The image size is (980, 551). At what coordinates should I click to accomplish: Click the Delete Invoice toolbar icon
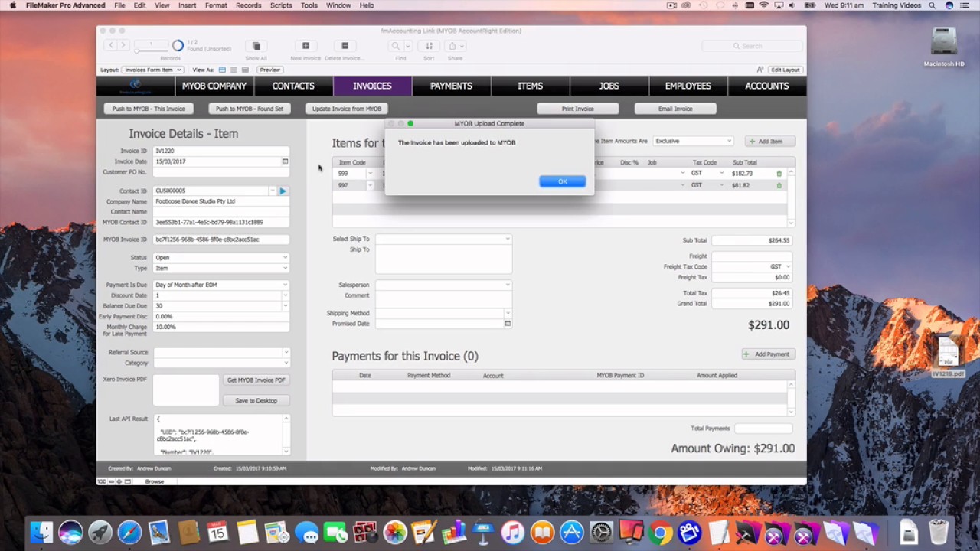pyautogui.click(x=345, y=46)
